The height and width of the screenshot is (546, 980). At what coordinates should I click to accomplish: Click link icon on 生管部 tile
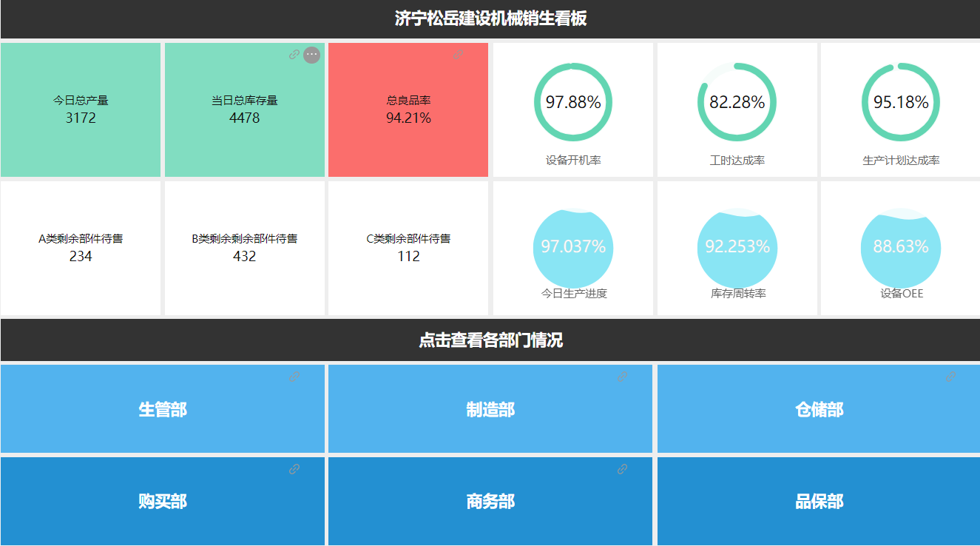pos(294,377)
